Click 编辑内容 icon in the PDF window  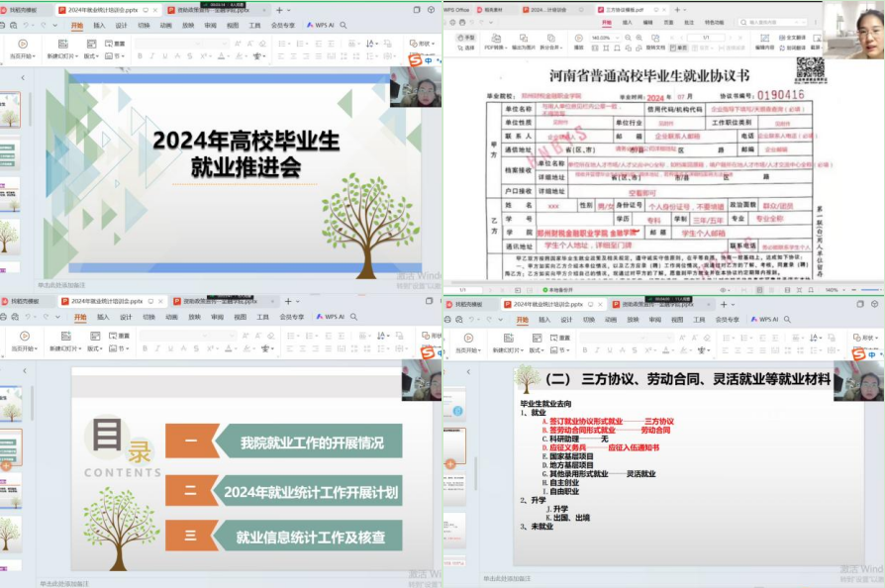click(765, 38)
